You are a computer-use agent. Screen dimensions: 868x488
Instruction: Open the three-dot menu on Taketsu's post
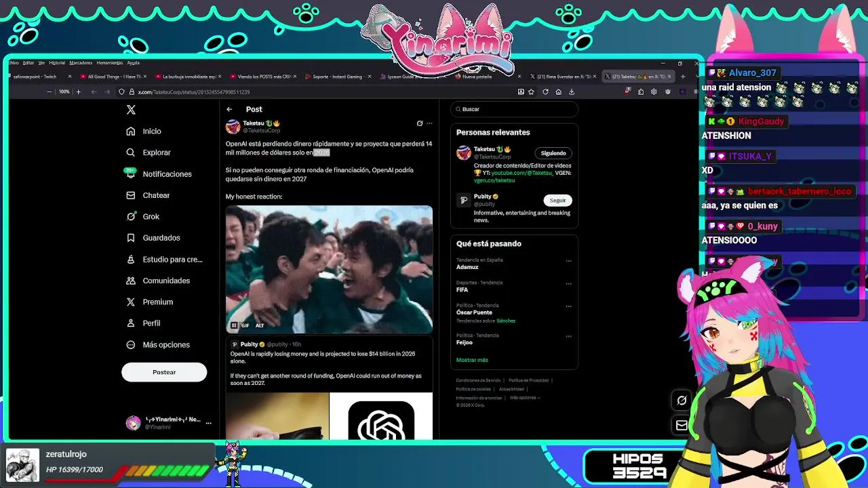click(429, 123)
